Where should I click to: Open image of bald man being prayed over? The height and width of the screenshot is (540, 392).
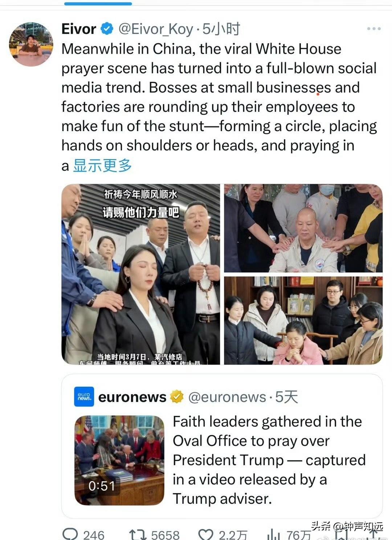tap(303, 228)
